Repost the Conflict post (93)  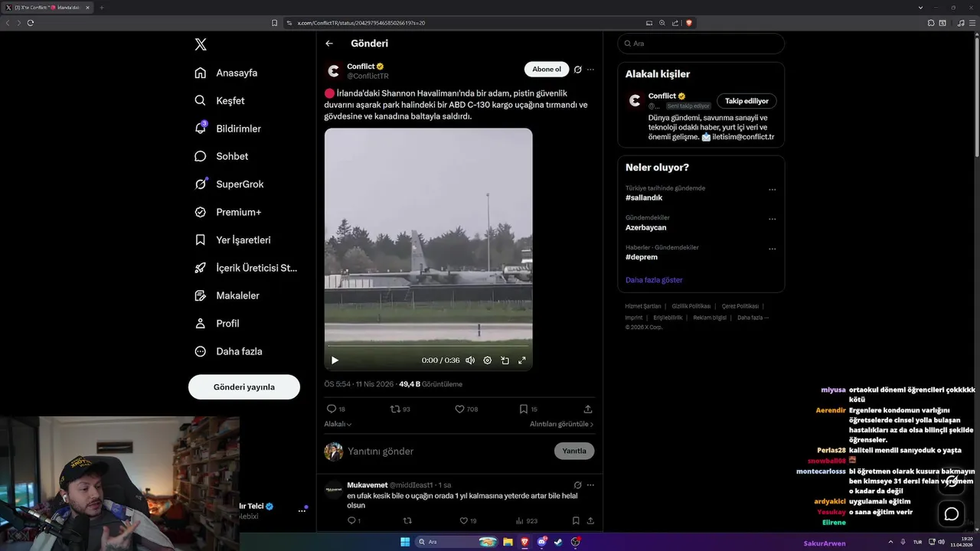coord(400,409)
